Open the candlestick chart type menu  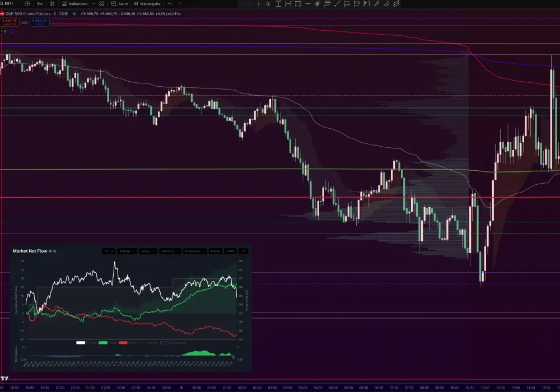tap(53, 3)
